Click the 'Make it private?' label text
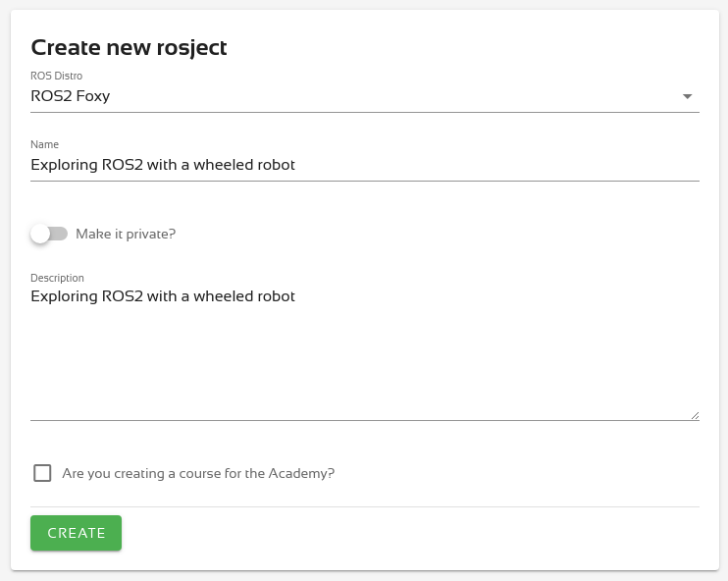This screenshot has width=728, height=581. point(126,235)
